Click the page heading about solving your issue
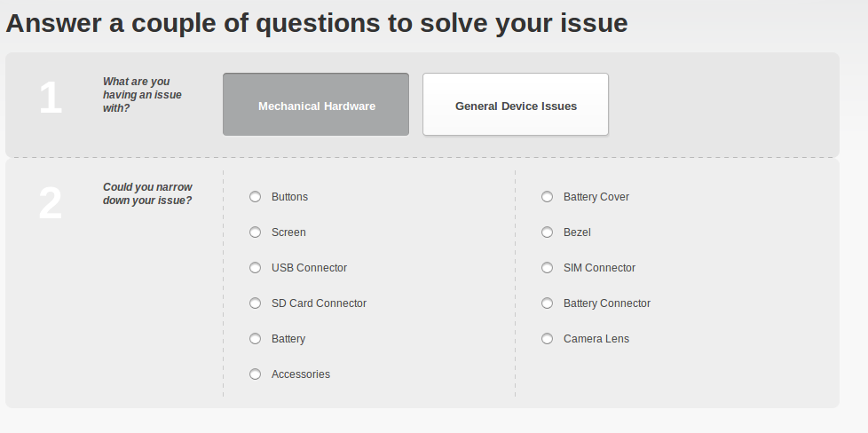This screenshot has height=433, width=868. (x=317, y=24)
